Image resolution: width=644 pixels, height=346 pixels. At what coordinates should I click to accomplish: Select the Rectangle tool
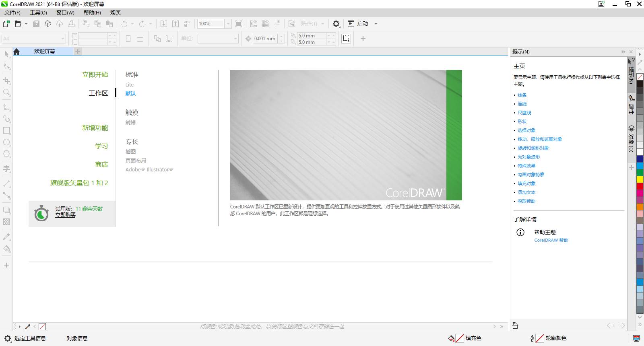[x=6, y=131]
